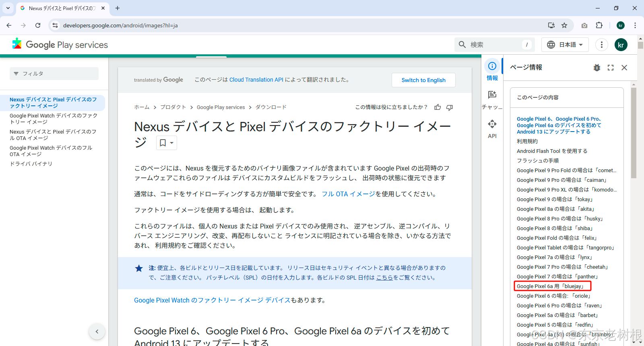Open Google Pixel Watch のファクトリー イメージ link

[212, 300]
